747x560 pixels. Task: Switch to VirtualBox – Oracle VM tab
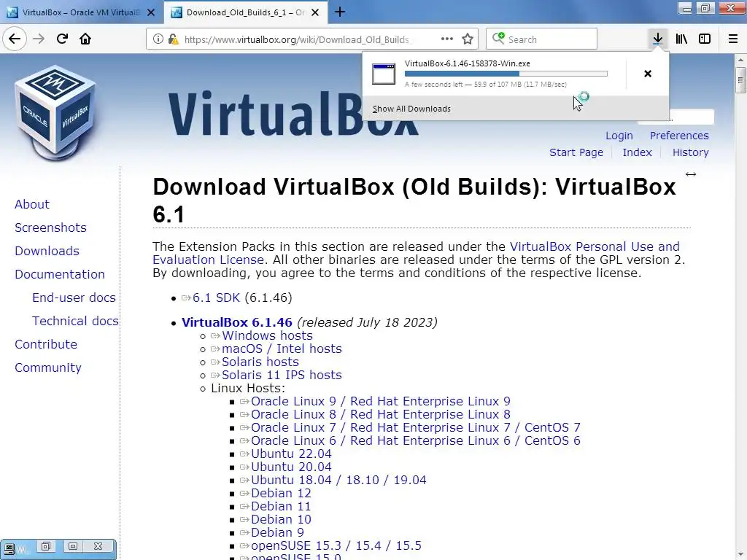(82, 12)
